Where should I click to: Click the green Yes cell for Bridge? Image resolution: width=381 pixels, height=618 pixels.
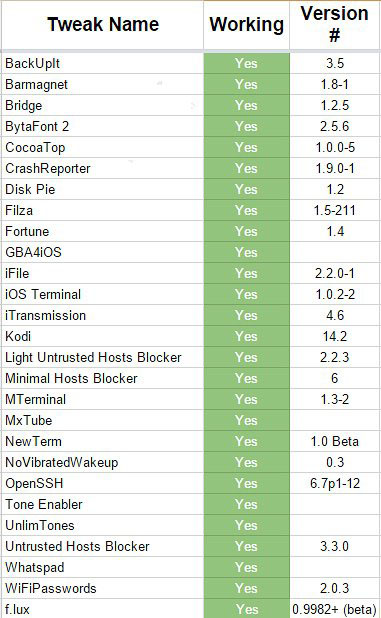(247, 105)
